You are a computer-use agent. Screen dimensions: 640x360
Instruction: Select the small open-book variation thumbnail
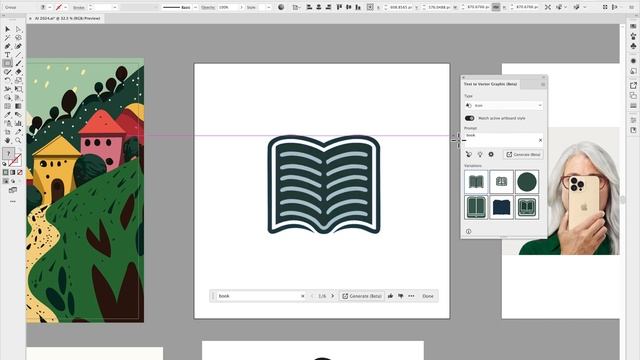501,182
